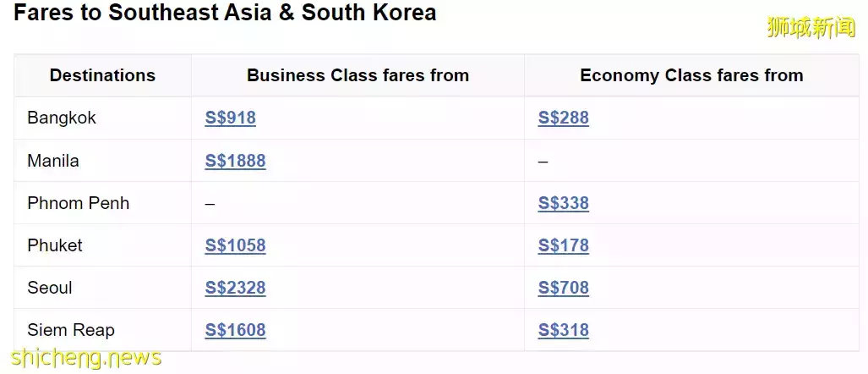Click Manila Business Class S$1888 fare
The height and width of the screenshot is (374, 868).
coord(235,161)
